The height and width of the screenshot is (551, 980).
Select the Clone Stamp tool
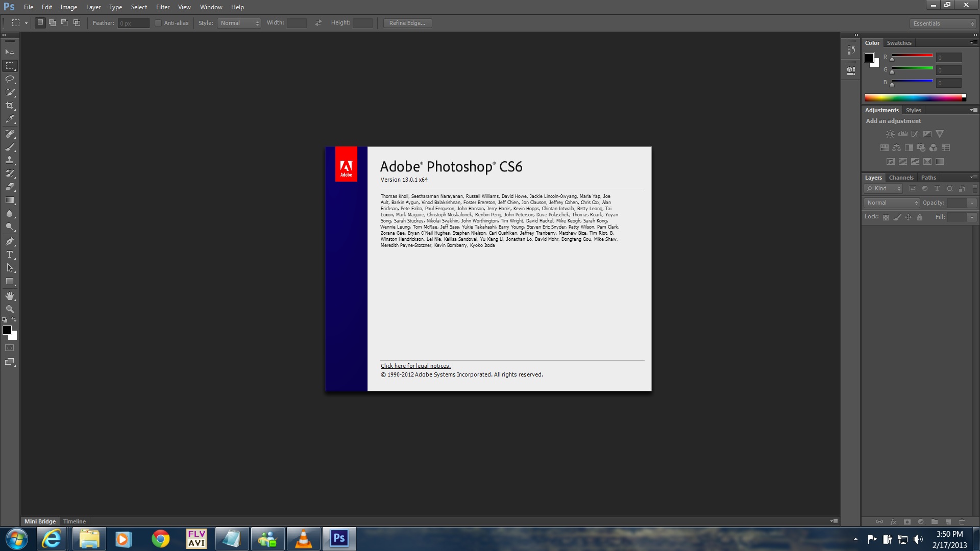click(x=10, y=160)
